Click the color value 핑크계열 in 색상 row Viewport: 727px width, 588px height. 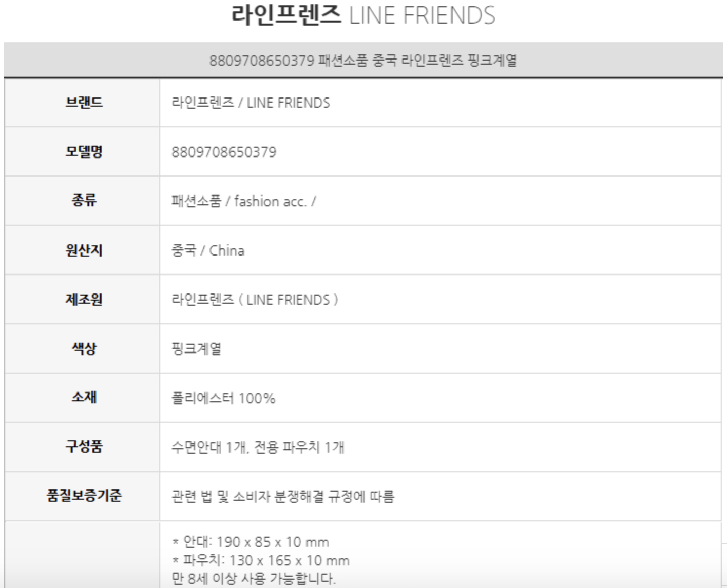coord(196,349)
